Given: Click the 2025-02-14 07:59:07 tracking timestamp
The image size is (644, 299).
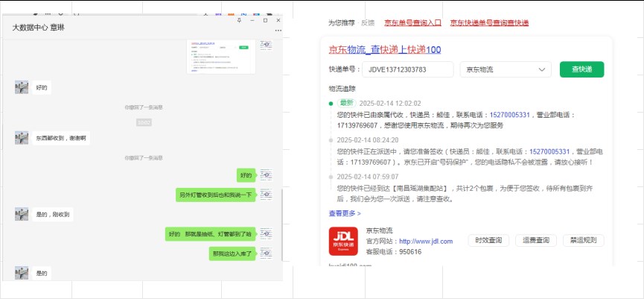Looking at the screenshot, I should (x=368, y=177).
